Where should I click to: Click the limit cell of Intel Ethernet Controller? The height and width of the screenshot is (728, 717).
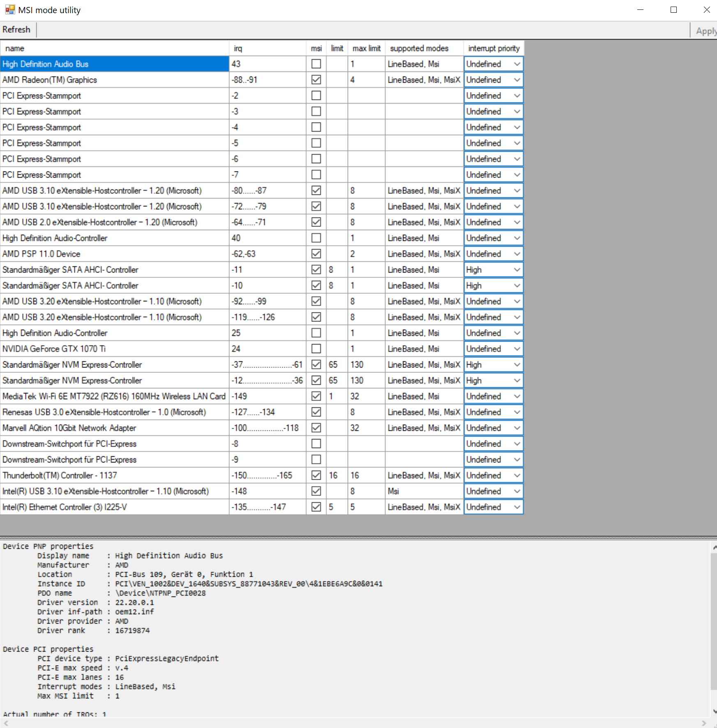tap(337, 507)
